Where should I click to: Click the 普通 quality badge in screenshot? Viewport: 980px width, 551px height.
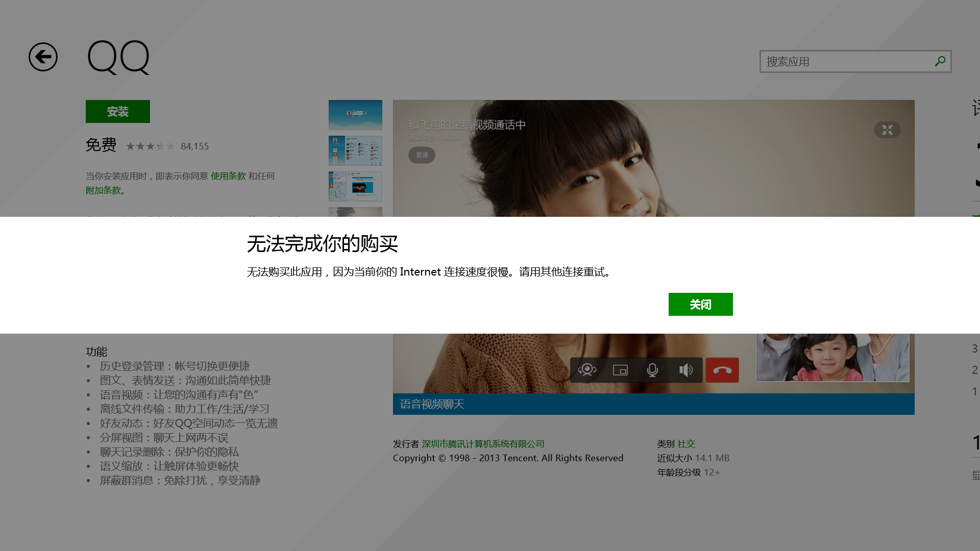tap(422, 155)
